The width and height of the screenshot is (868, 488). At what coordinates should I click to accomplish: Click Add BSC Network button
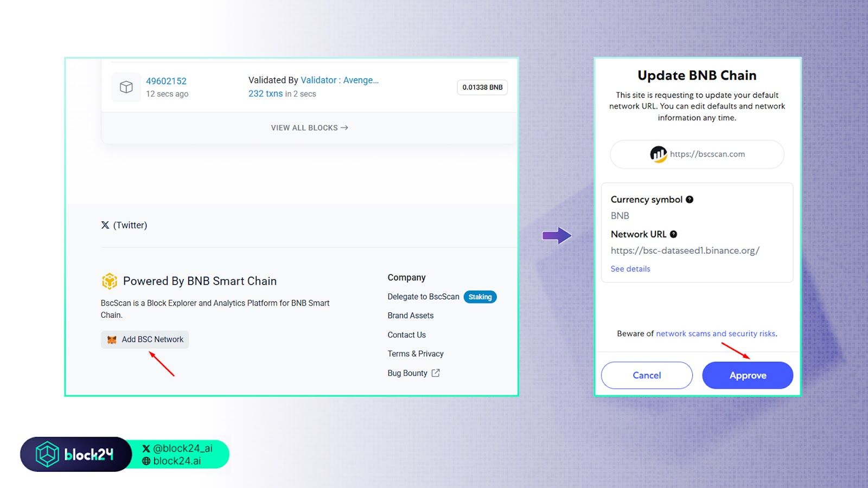[x=145, y=339]
